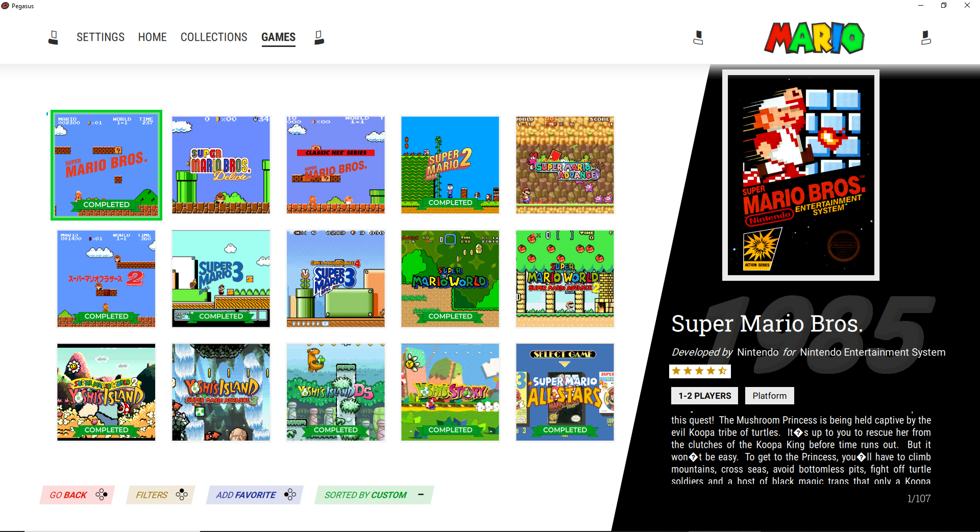
Task: Select the Yoshi's Story tile
Action: coord(450,392)
